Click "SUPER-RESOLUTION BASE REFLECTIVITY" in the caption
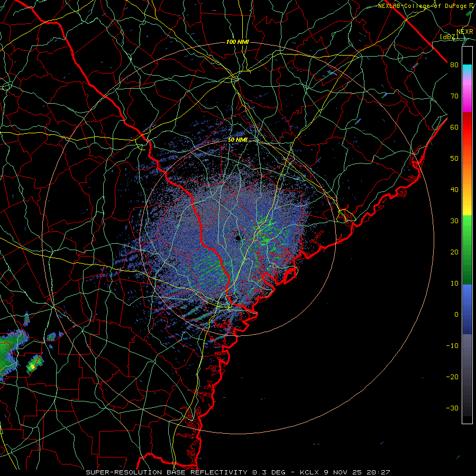 pos(167,472)
